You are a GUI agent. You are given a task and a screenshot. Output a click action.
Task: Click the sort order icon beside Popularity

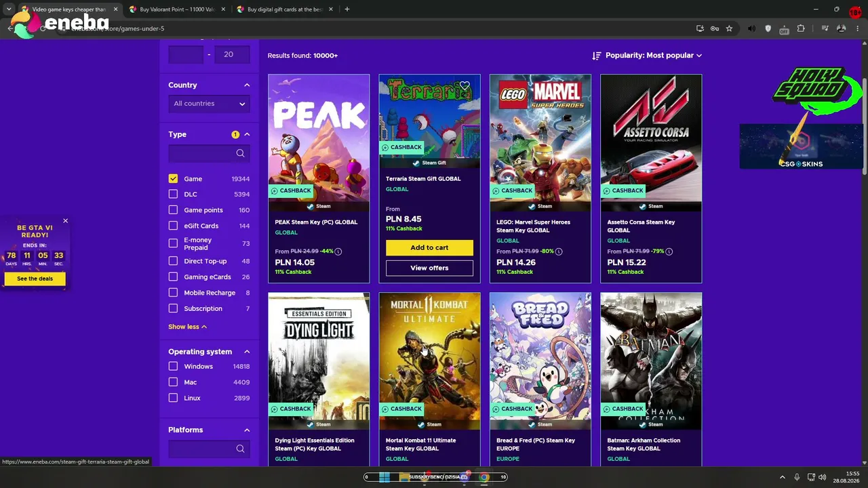coord(597,56)
